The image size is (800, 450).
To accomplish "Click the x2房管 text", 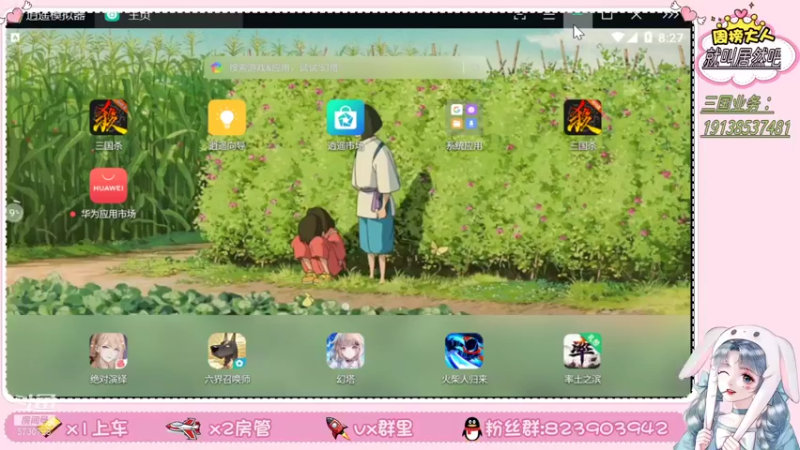I will pos(240,429).
